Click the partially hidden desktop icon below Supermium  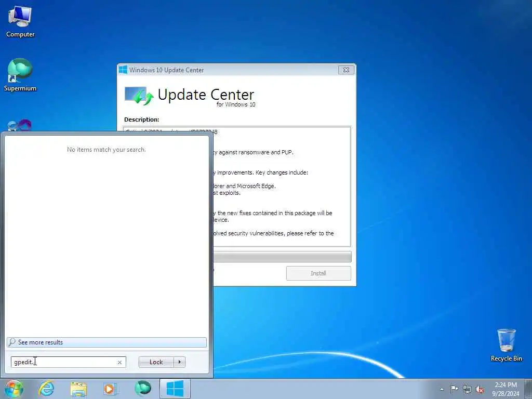coord(20,125)
